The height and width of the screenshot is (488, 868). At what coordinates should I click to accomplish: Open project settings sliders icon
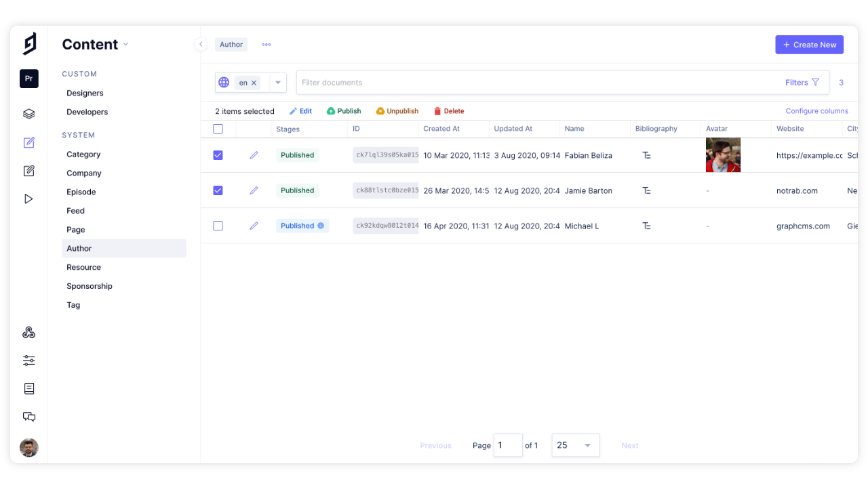click(28, 361)
